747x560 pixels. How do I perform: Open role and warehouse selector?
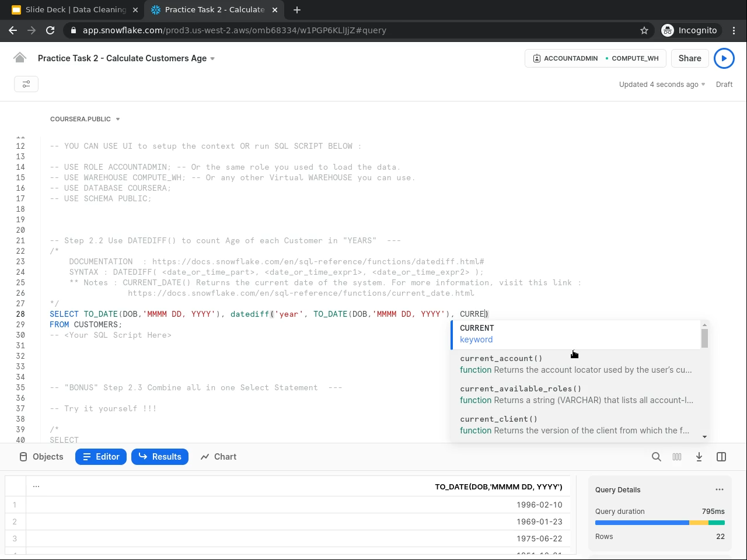pos(595,58)
